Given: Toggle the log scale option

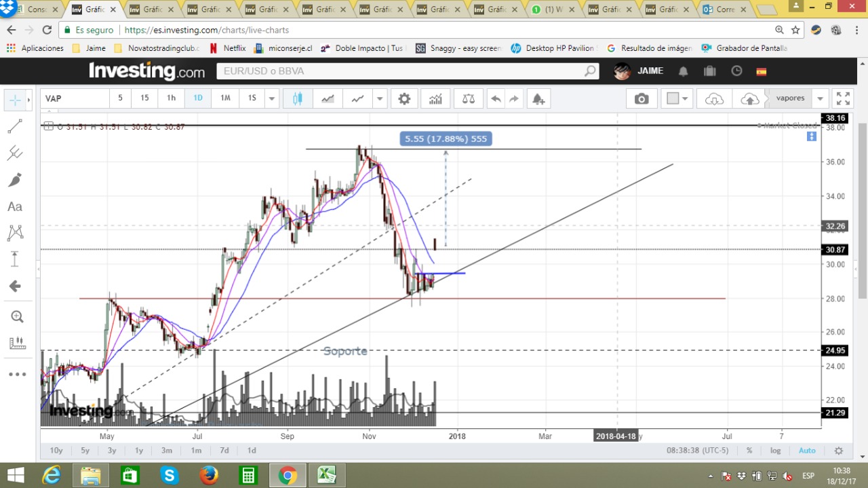Looking at the screenshot, I should coord(776,451).
